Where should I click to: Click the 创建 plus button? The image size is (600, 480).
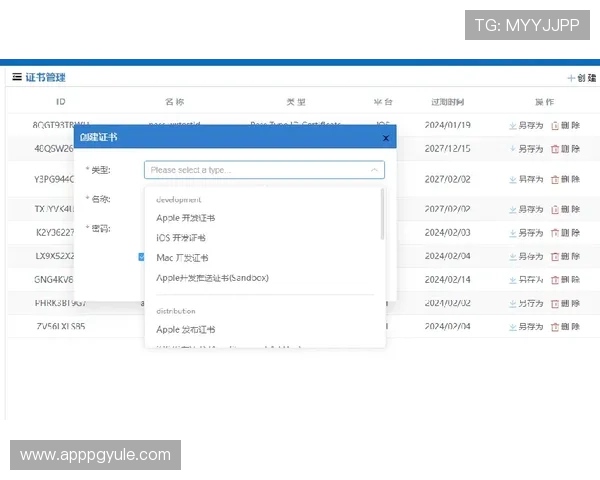click(x=581, y=78)
